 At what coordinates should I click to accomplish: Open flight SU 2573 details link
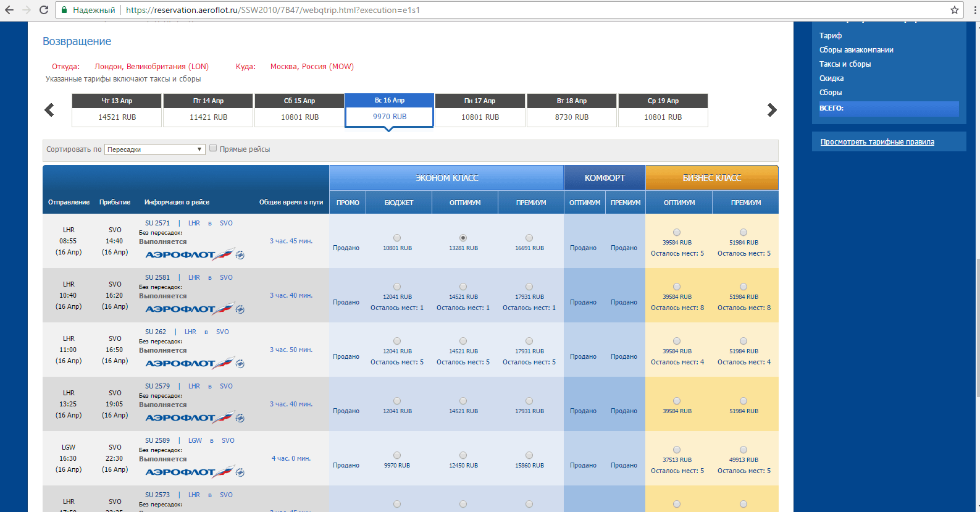pyautogui.click(x=157, y=495)
